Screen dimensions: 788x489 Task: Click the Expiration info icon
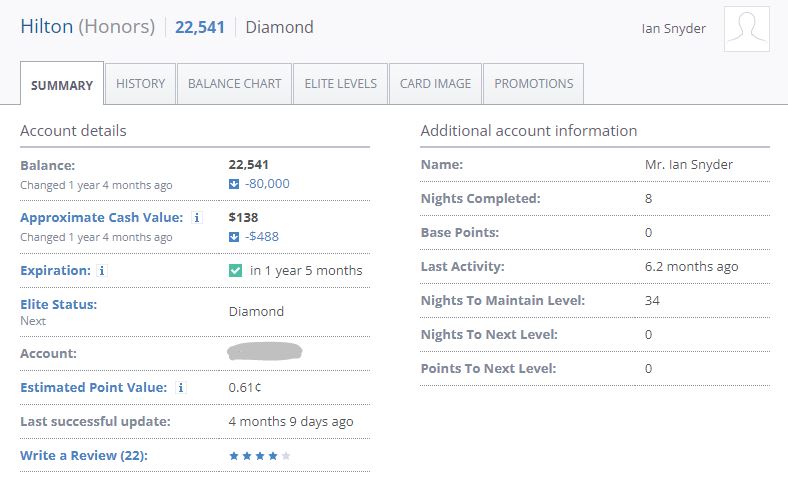103,270
